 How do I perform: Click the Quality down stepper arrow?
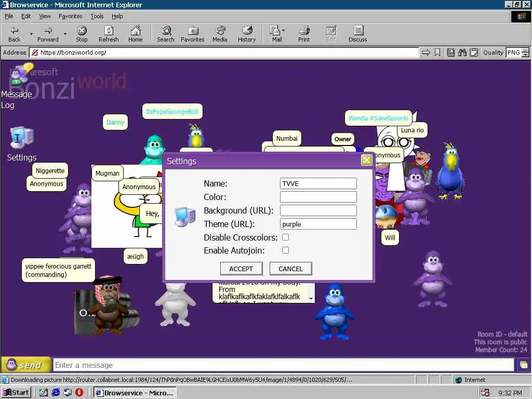(x=526, y=55)
